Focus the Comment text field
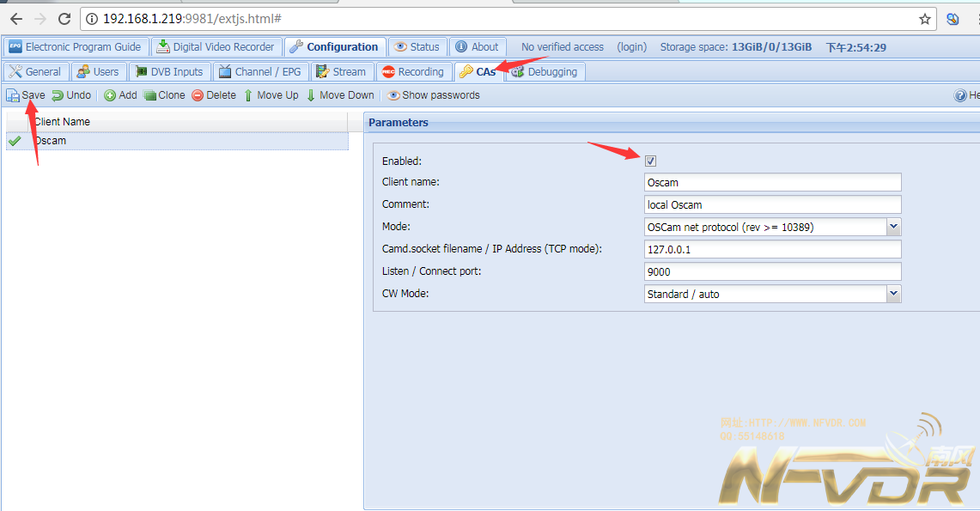The width and height of the screenshot is (980, 511). click(772, 204)
